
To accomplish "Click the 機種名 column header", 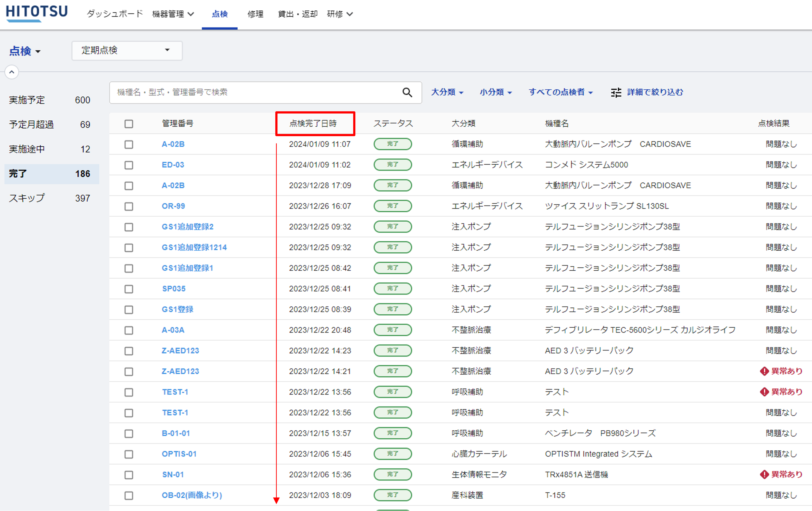I will [x=557, y=123].
